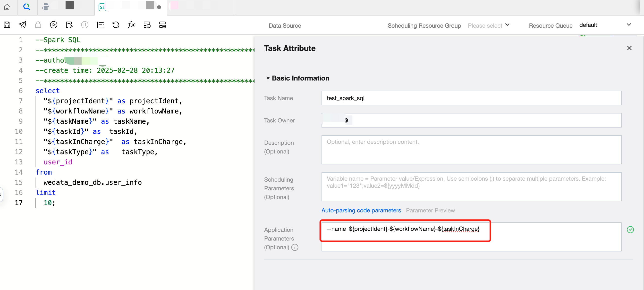Click Application Parameters info icon

[295, 247]
